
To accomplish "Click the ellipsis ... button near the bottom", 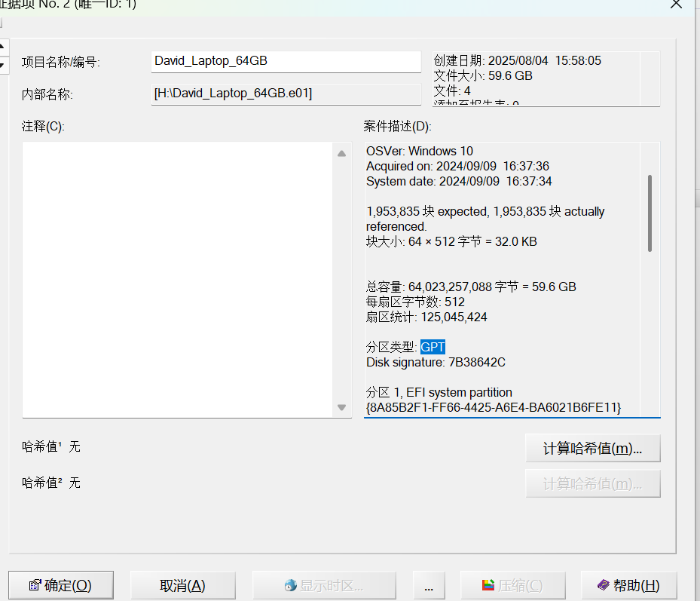I will tap(429, 585).
